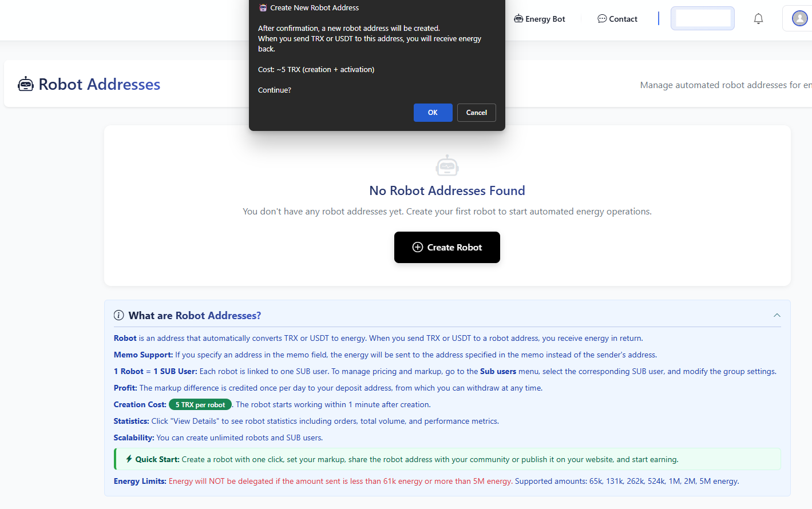The width and height of the screenshot is (812, 509).
Task: Click the Energy Bot robot icon in the header
Action: click(x=518, y=19)
